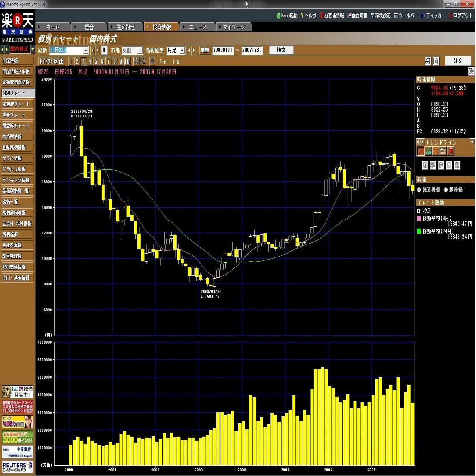Select layout slot 1
The image size is (476, 476).
click(x=71, y=61)
